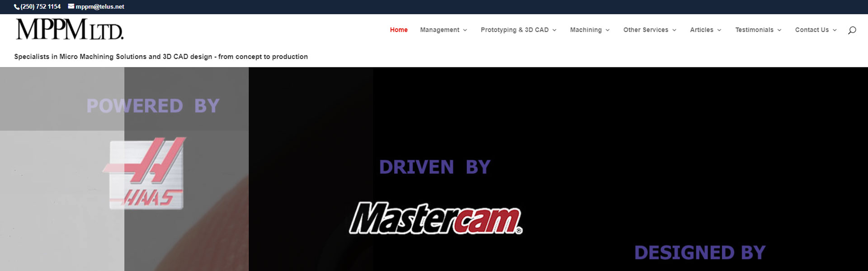Go to the Home menu item
Viewport: 868px width, 271px height.
pos(399,30)
